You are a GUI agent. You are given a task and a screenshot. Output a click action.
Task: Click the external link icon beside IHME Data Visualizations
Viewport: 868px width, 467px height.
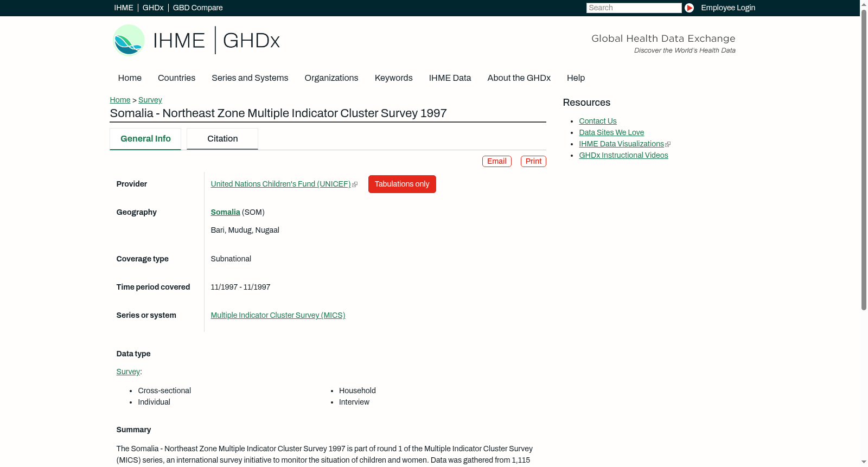[668, 144]
